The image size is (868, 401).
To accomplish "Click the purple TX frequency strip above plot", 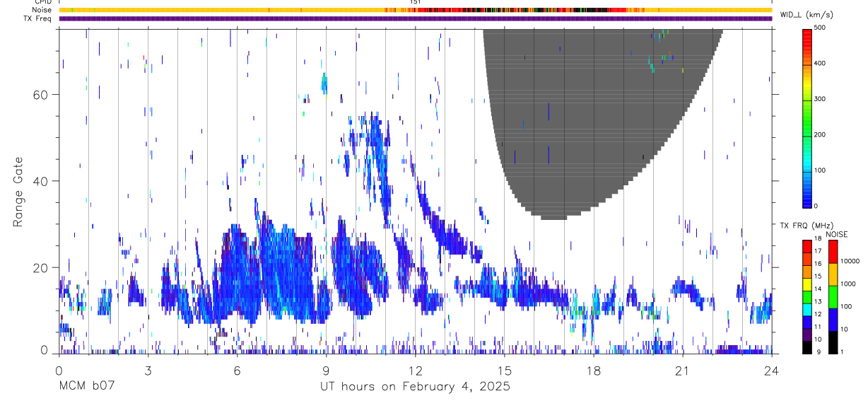I will coord(415,18).
